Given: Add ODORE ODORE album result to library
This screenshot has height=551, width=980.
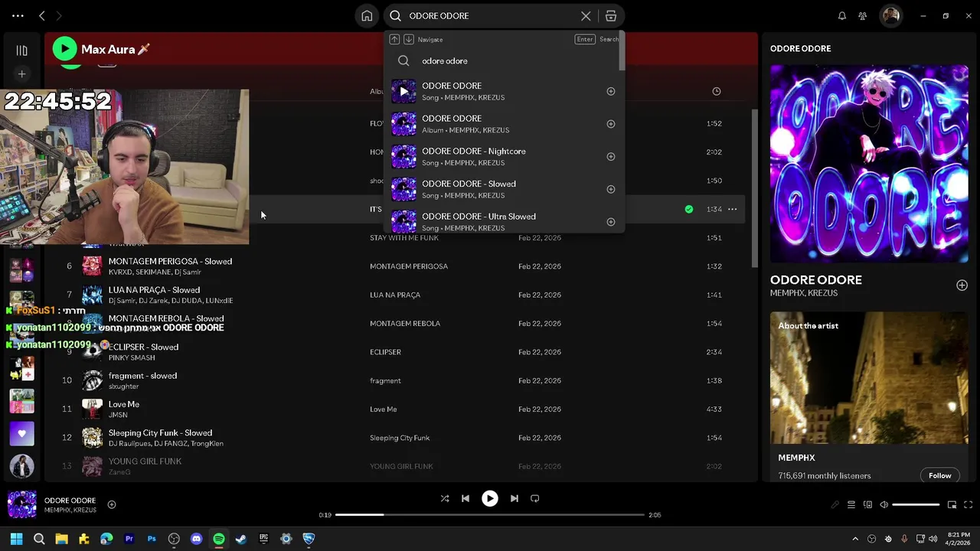Looking at the screenshot, I should (x=611, y=124).
